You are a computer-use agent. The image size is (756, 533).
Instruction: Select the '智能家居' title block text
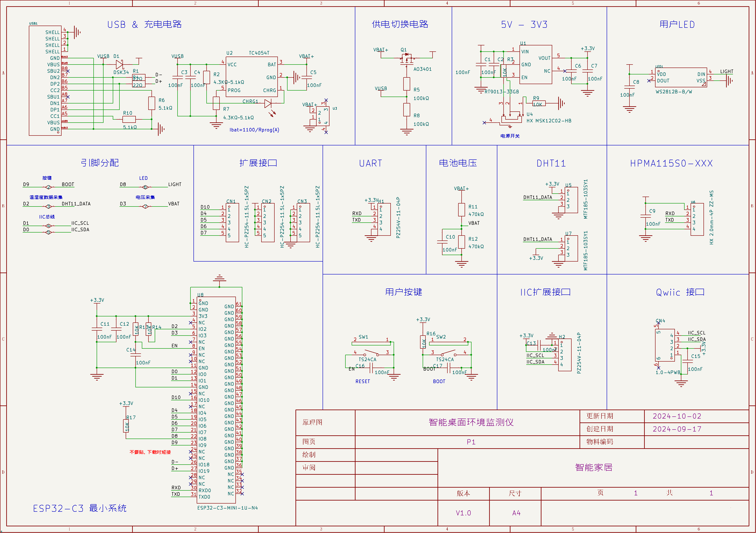[594, 468]
